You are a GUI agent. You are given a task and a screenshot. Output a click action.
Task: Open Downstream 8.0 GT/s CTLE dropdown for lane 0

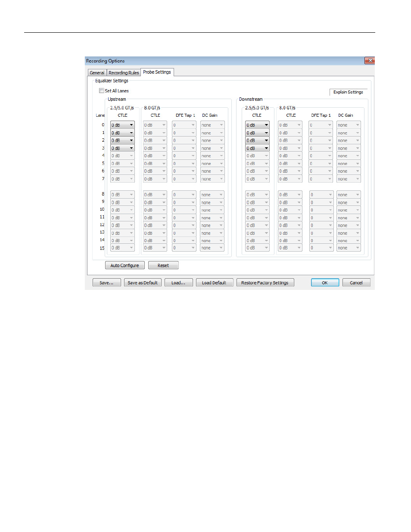click(290, 125)
